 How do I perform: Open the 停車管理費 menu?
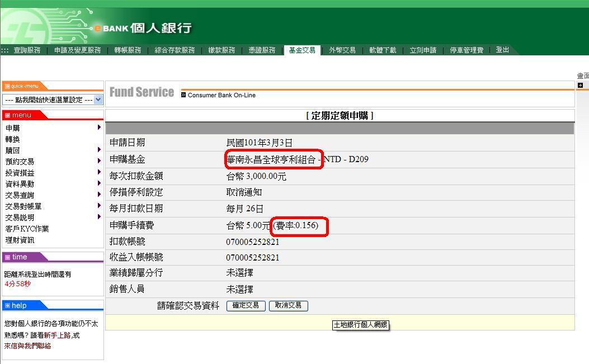click(467, 50)
